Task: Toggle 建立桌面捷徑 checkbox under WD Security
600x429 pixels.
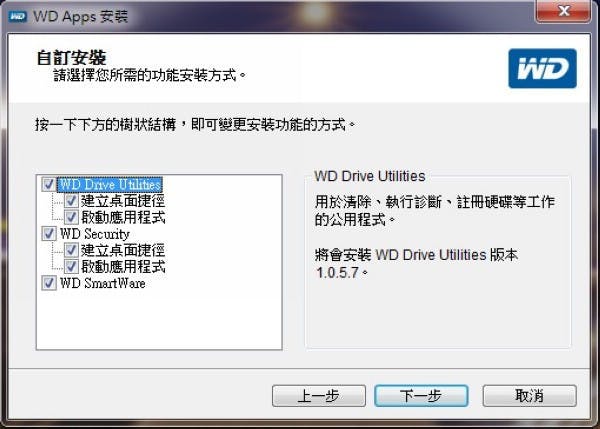Action: coord(71,250)
